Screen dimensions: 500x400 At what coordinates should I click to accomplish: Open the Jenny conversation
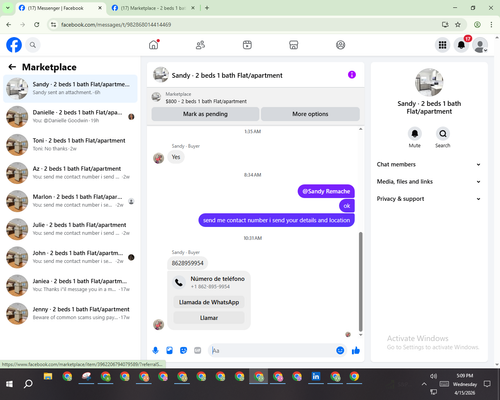(70, 313)
